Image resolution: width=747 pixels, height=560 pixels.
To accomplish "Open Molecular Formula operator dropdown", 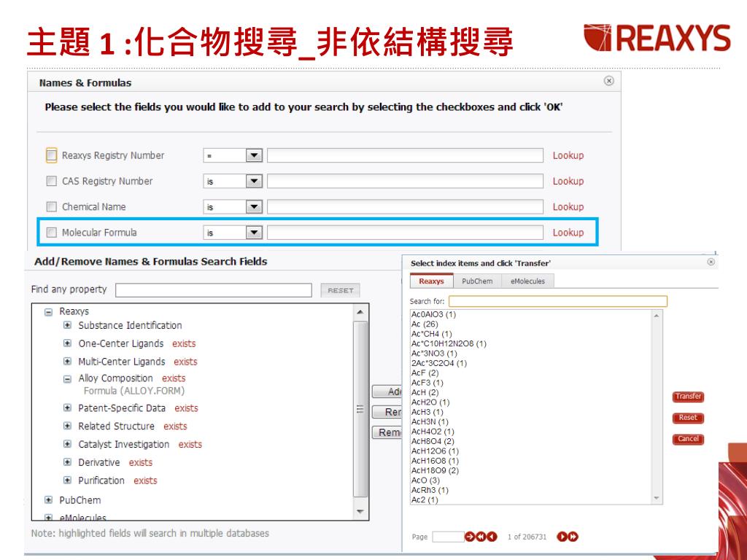I will (x=254, y=233).
